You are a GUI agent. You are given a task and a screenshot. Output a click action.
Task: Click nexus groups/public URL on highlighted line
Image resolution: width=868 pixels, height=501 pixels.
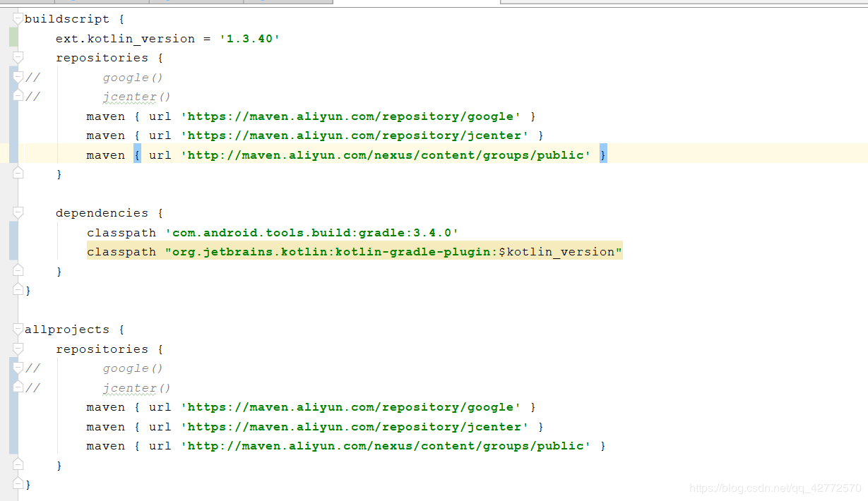[x=386, y=155]
